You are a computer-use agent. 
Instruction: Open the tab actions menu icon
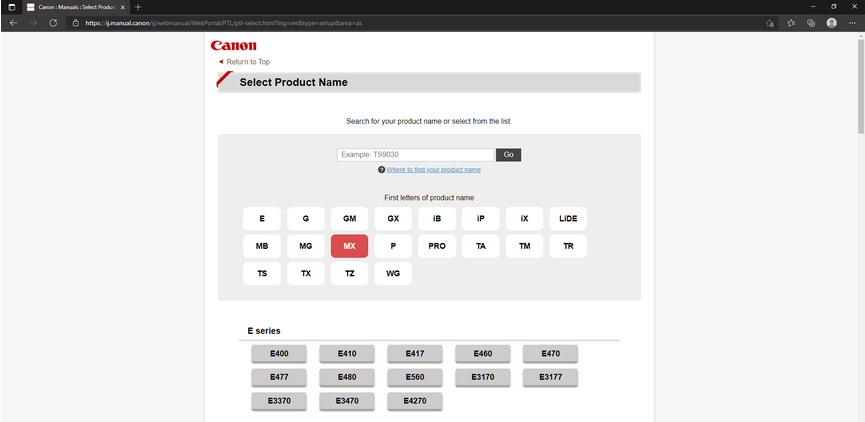[11, 7]
